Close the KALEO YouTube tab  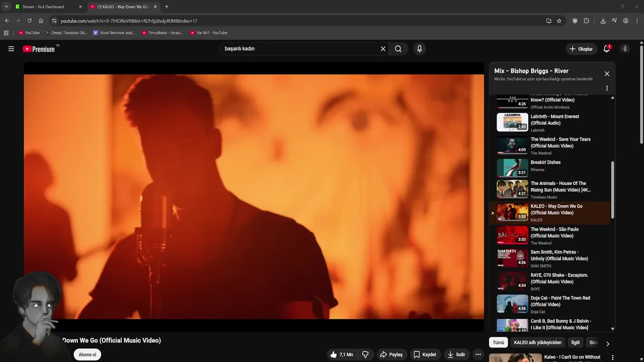pyautogui.click(x=155, y=7)
